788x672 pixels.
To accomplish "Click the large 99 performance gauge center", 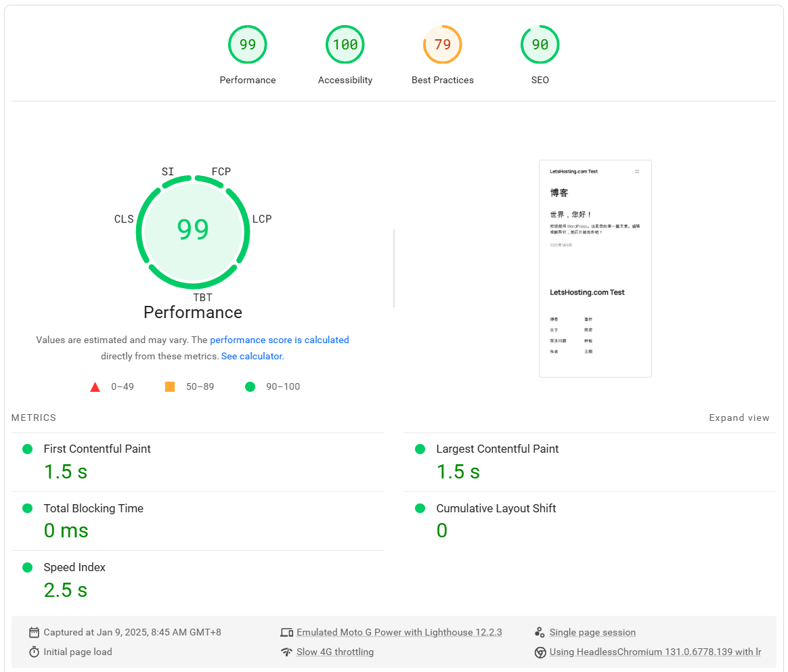I will tap(193, 231).
